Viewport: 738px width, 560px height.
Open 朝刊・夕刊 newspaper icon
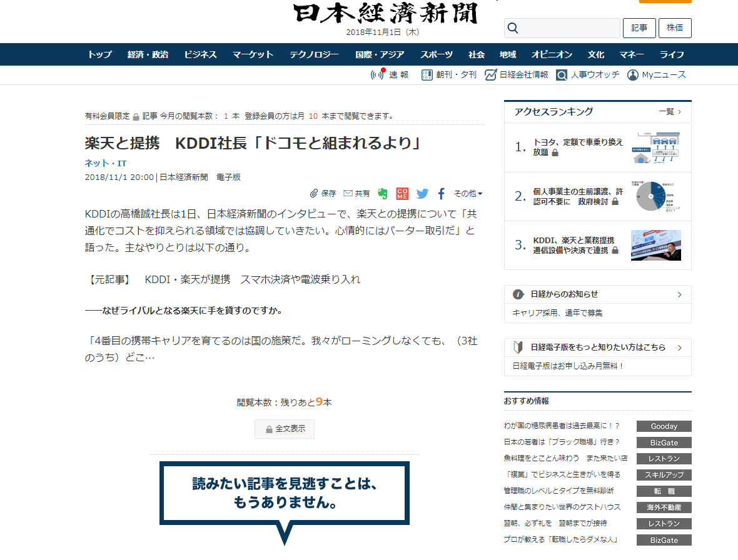pos(427,75)
